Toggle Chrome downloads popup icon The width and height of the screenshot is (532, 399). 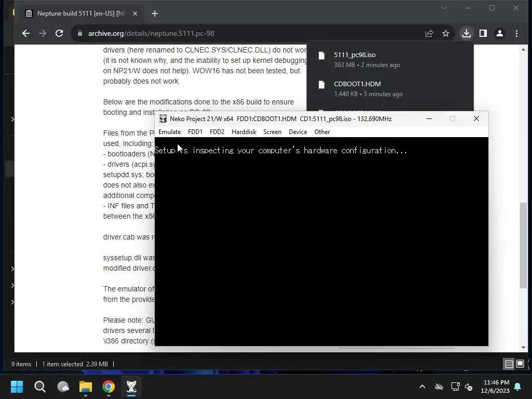pos(467,33)
